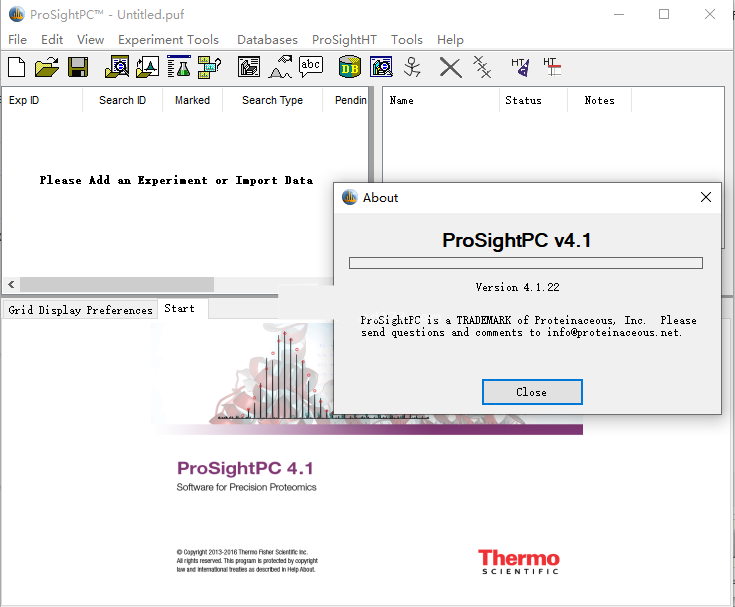Viewport: 735px width, 607px height.
Task: Click the HT grid table icon
Action: point(552,67)
